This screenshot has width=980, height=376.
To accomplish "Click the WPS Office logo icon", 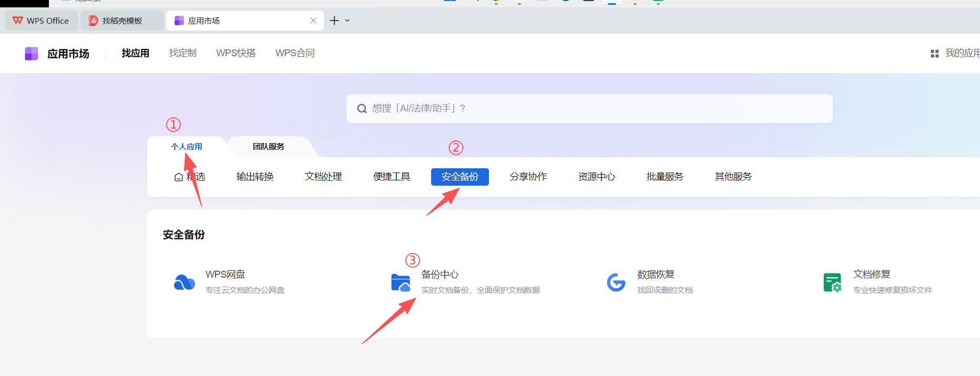I will click(x=18, y=21).
